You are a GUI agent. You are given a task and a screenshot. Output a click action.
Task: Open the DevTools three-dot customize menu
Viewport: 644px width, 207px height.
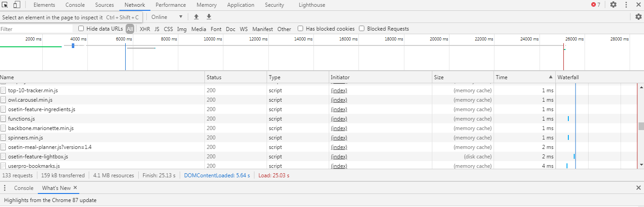(626, 5)
